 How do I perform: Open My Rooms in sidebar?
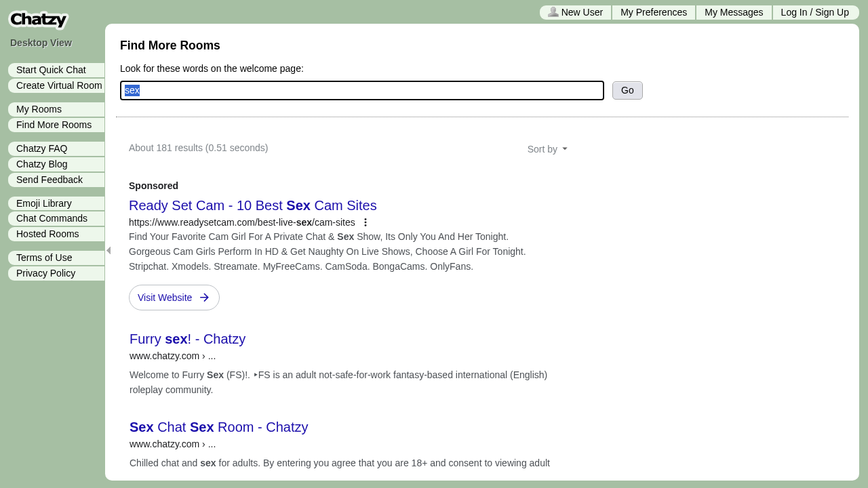click(x=56, y=109)
